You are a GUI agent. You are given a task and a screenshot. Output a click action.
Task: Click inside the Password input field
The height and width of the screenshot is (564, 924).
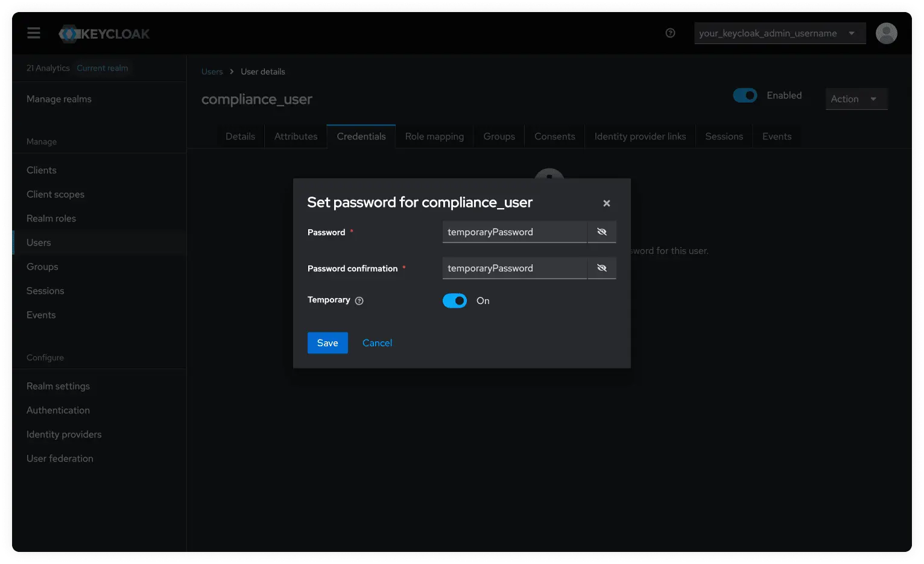[x=514, y=232]
